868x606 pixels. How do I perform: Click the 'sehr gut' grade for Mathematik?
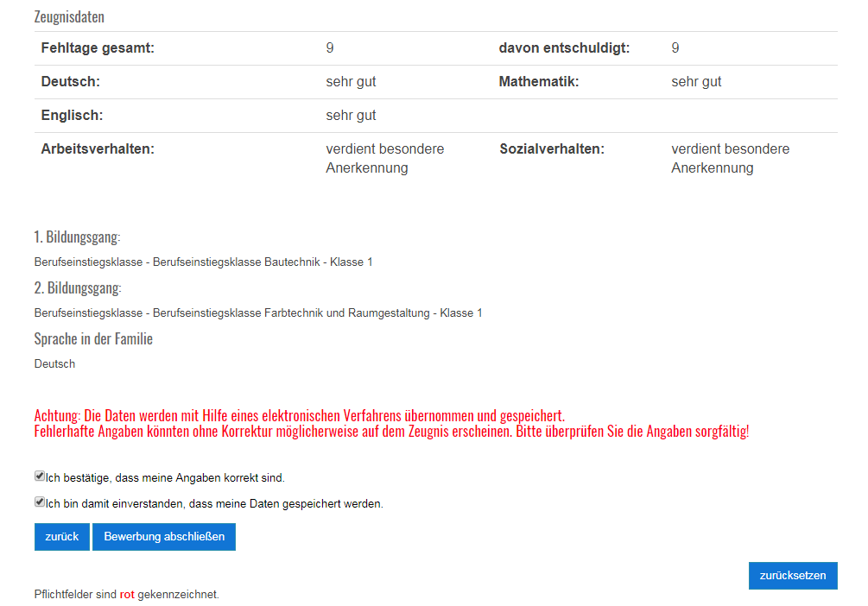click(x=696, y=82)
